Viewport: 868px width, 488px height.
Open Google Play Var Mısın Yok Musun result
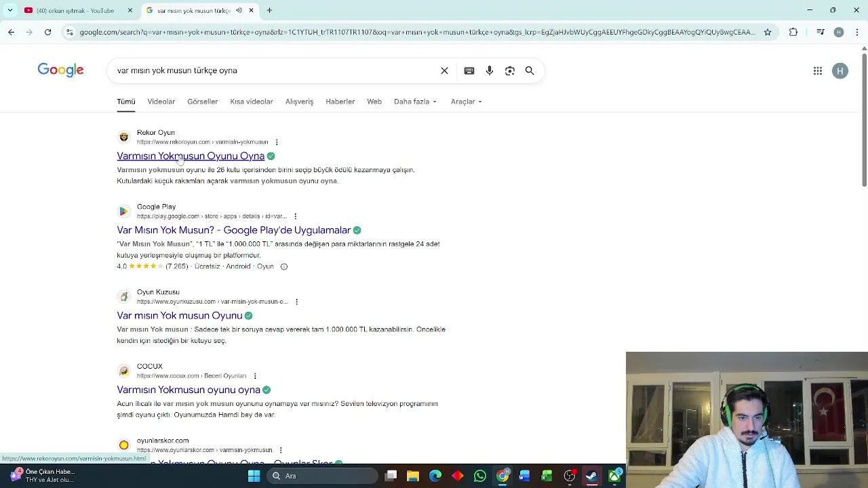234,230
